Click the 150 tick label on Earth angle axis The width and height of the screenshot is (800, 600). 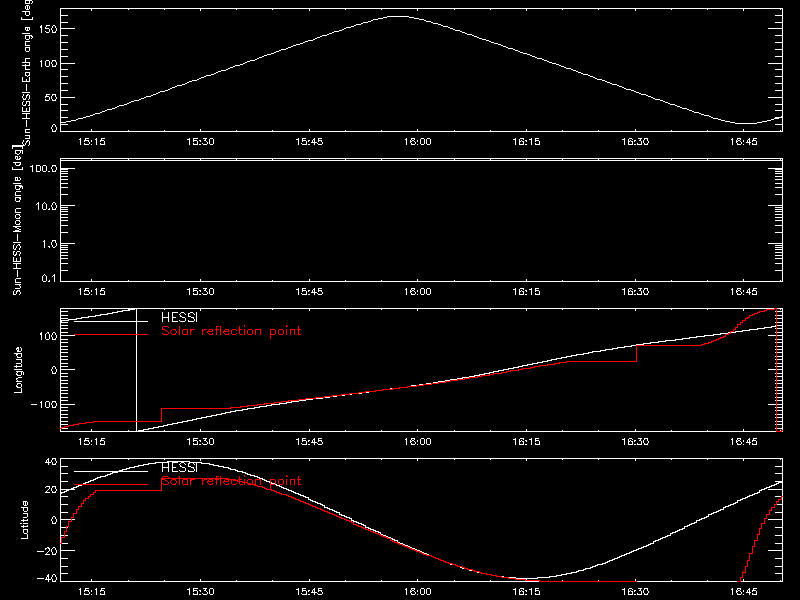click(48, 29)
